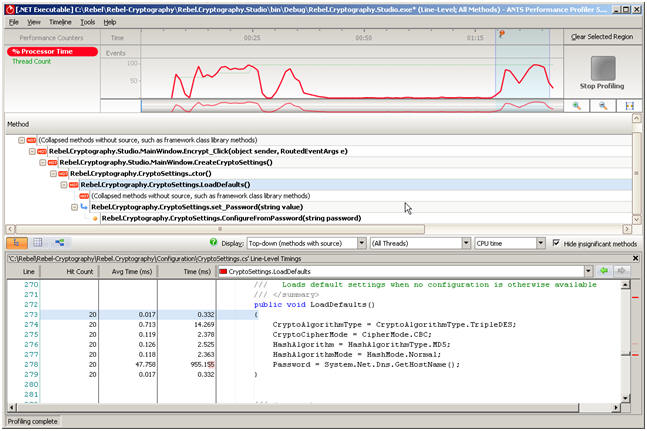The width and height of the screenshot is (647, 431).
Task: Open the Tools menu
Action: click(87, 22)
